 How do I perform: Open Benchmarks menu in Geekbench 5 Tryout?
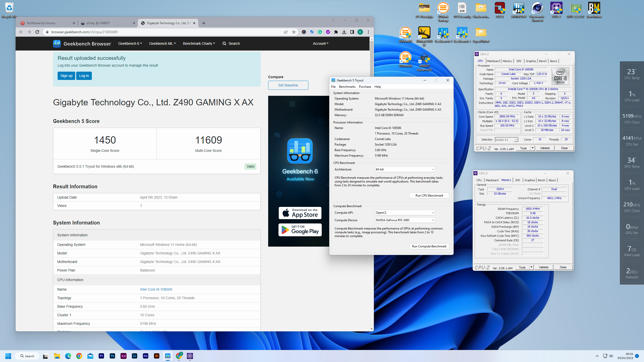(347, 87)
